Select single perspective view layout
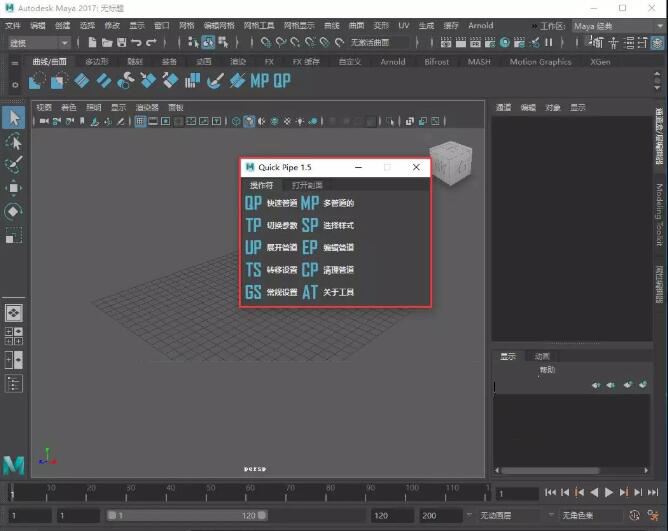 [x=14, y=313]
